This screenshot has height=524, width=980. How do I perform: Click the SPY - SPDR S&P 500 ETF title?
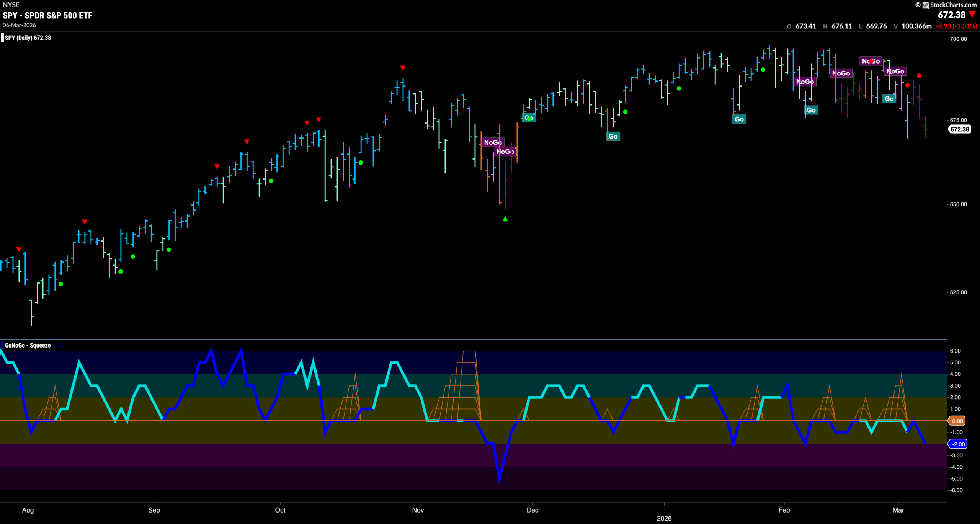point(47,15)
